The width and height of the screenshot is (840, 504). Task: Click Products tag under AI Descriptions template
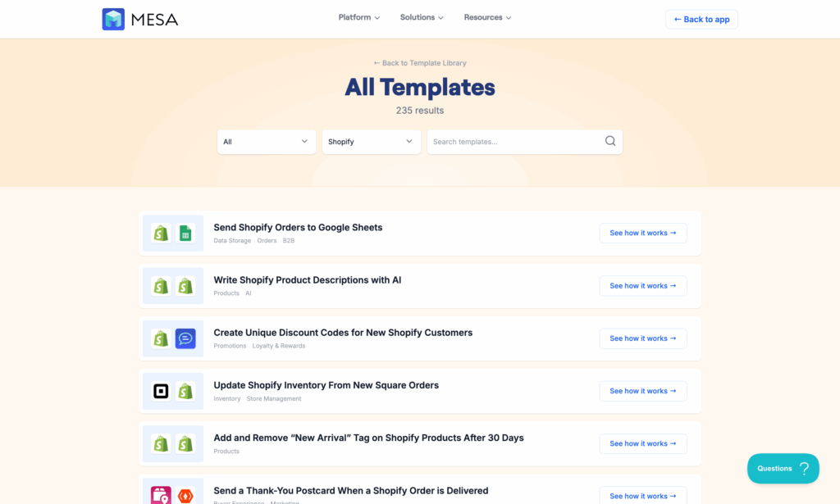(x=226, y=293)
